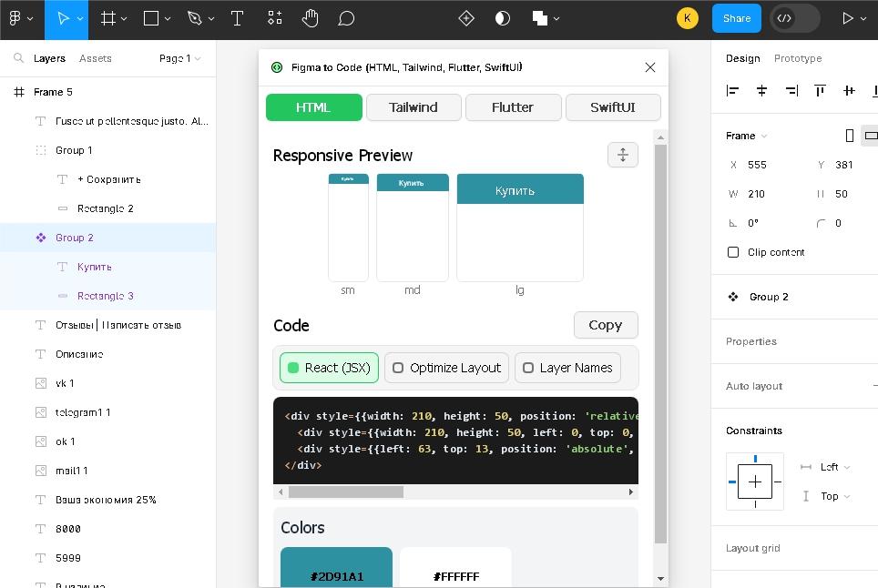This screenshot has width=878, height=588.
Task: Enable the Optimize Layout checkbox
Action: pyautogui.click(x=398, y=368)
